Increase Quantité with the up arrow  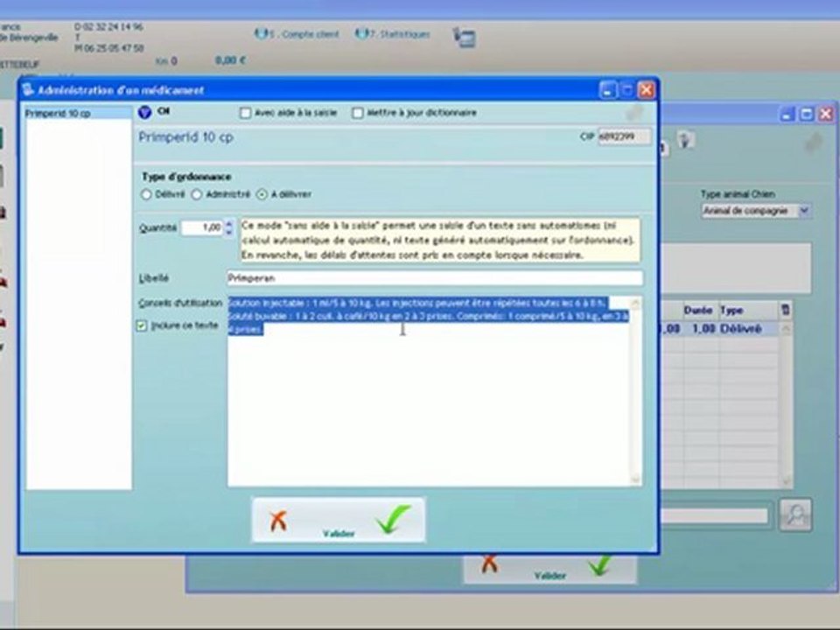(x=229, y=223)
